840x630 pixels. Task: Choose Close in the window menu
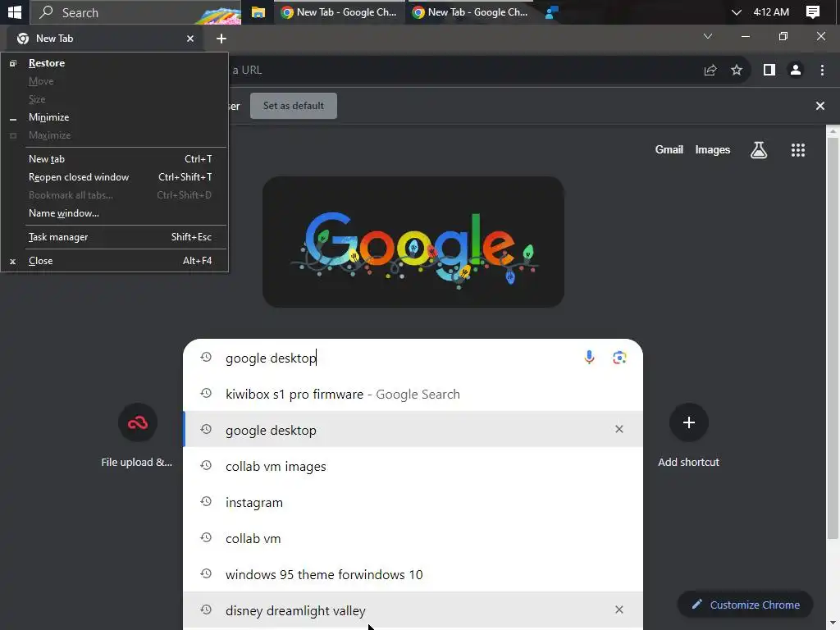click(x=115, y=260)
